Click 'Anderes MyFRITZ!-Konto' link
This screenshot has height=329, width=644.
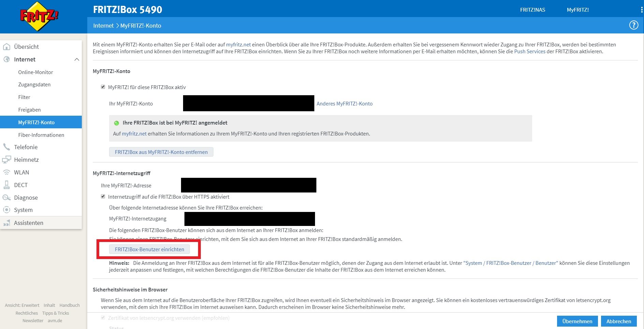(x=344, y=104)
